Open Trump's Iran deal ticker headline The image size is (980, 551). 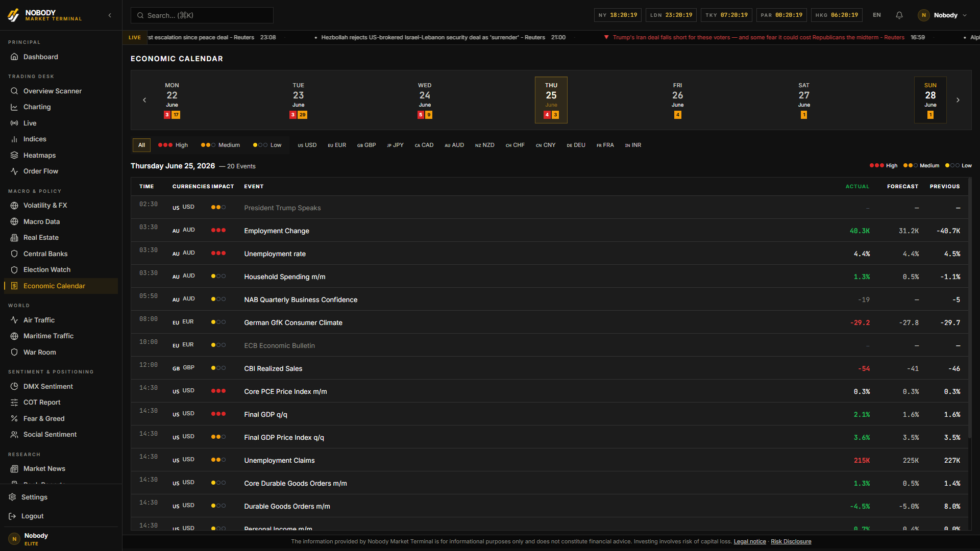[758, 38]
